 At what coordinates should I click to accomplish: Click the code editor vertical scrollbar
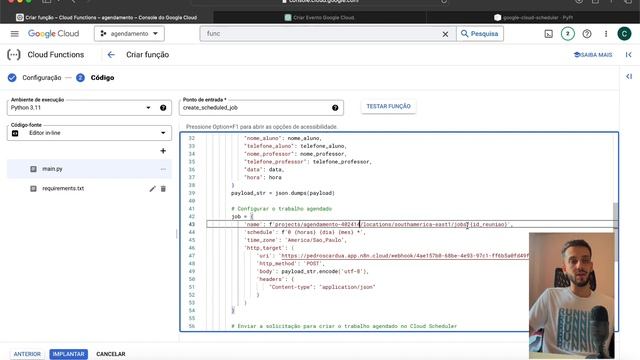(616, 231)
